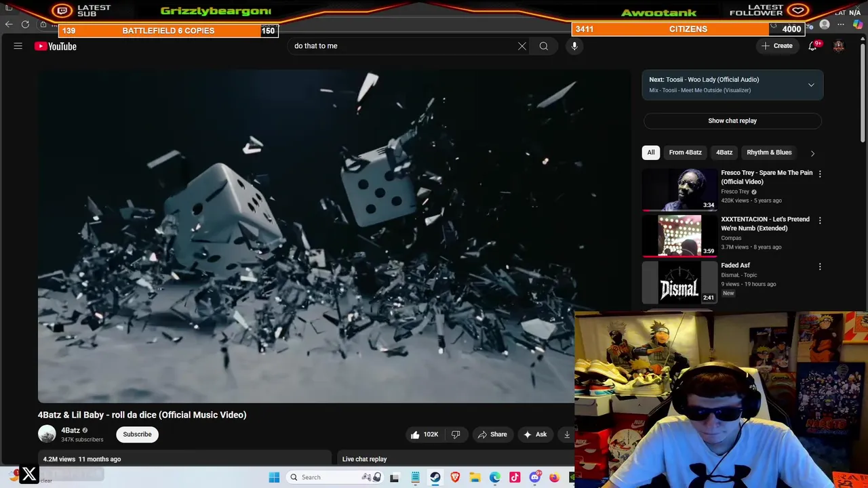The width and height of the screenshot is (868, 488).
Task: Click the Ask button
Action: pyautogui.click(x=535, y=434)
